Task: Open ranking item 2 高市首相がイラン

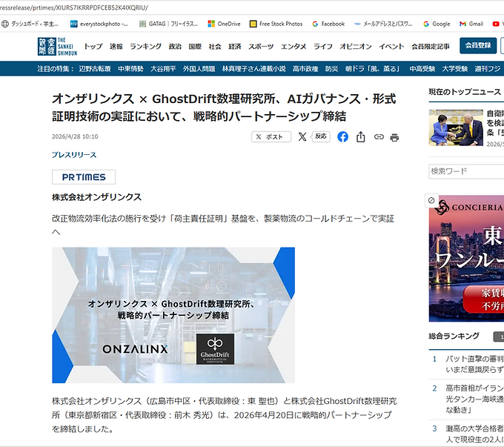Action: (x=474, y=399)
